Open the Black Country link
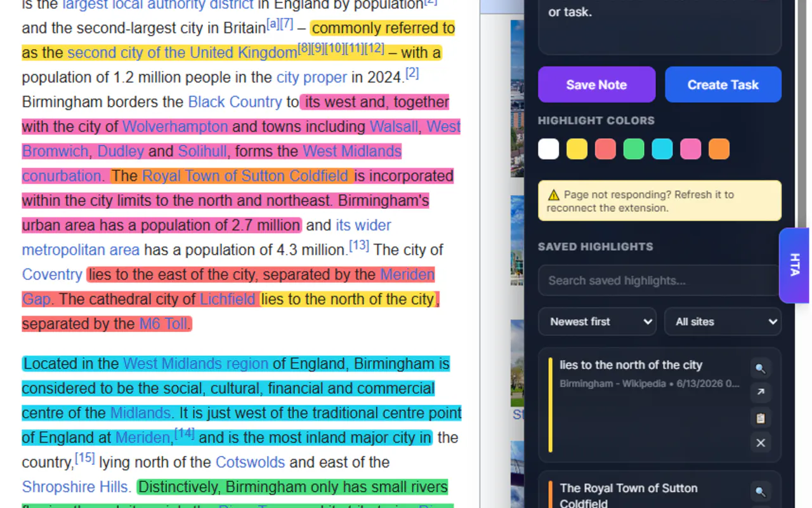Viewport: 812px width, 508px height. coord(235,102)
